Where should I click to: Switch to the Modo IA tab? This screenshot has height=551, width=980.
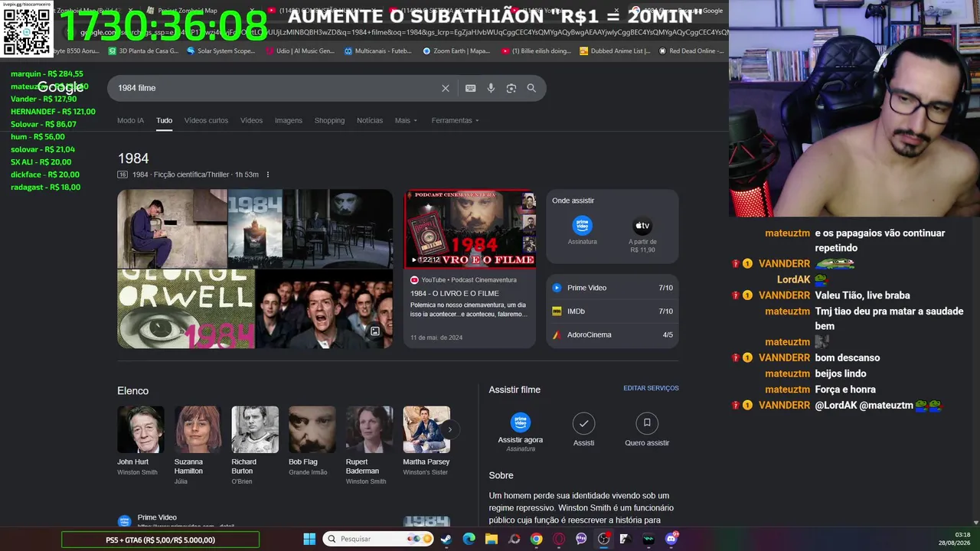coord(130,120)
